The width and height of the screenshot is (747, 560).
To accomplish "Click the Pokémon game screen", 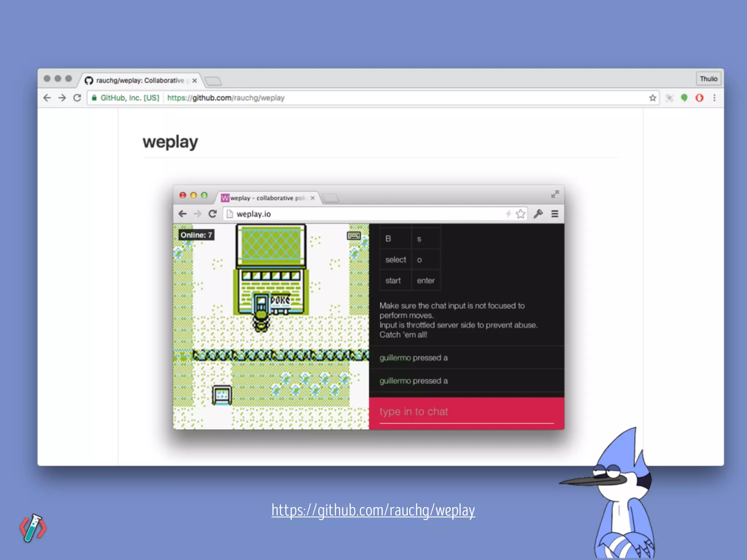I will pos(271,326).
